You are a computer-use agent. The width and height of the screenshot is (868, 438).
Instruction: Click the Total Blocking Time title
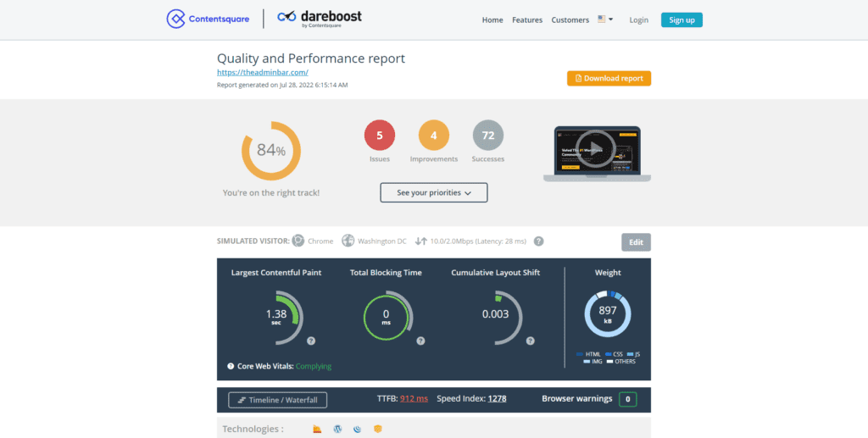tap(386, 273)
